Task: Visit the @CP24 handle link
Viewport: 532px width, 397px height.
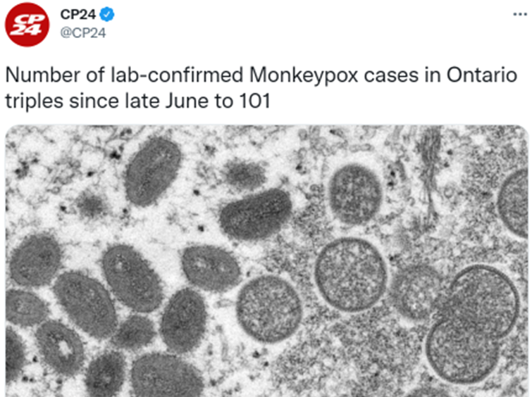Action: (x=83, y=33)
